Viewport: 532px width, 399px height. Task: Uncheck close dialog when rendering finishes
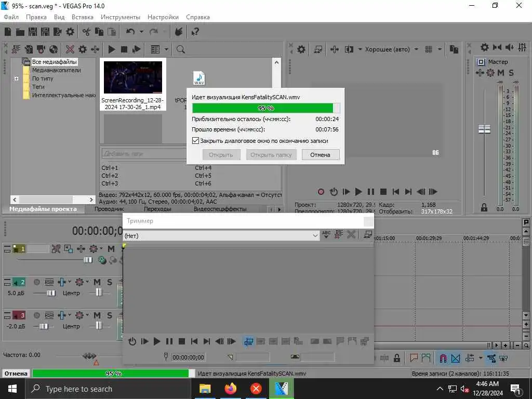195,140
